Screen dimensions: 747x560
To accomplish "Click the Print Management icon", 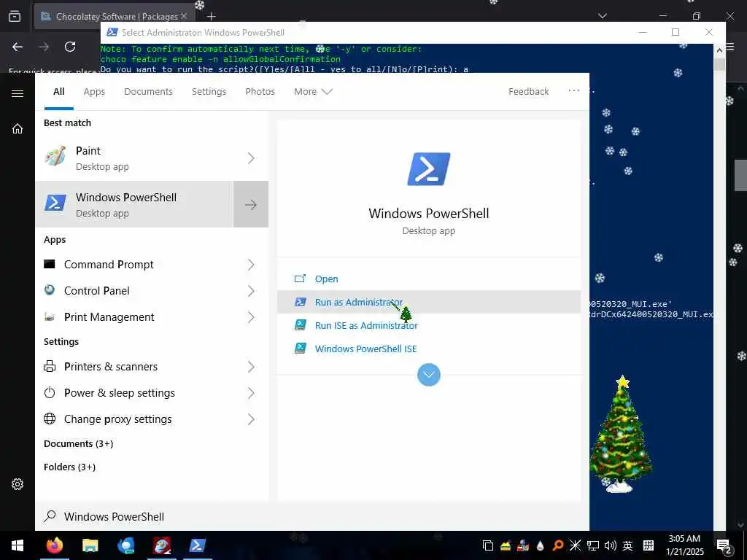I will point(50,316).
